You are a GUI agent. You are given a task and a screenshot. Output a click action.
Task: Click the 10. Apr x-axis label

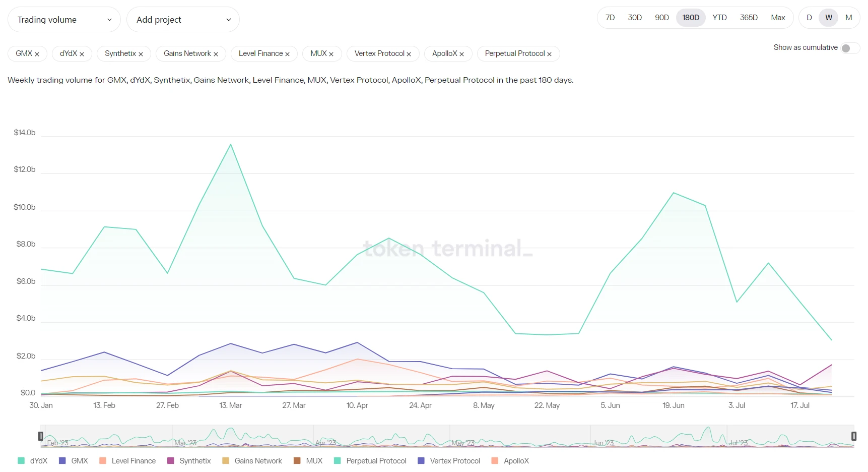click(x=357, y=405)
